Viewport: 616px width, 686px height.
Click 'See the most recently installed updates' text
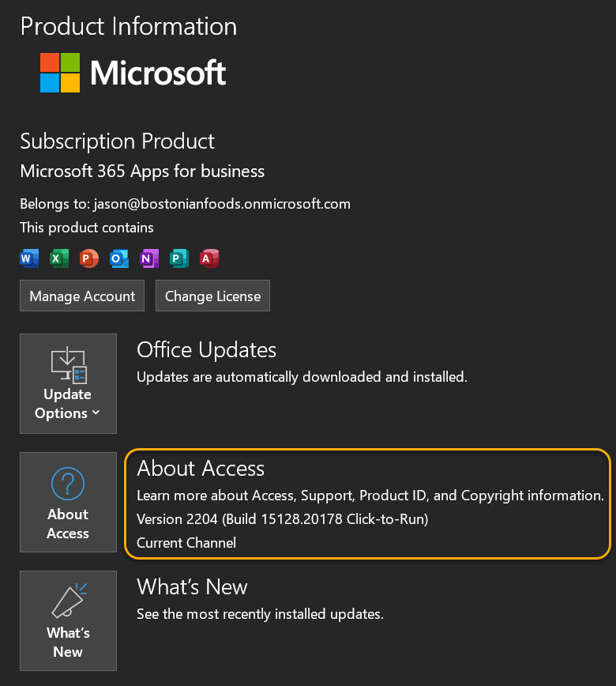(x=260, y=613)
